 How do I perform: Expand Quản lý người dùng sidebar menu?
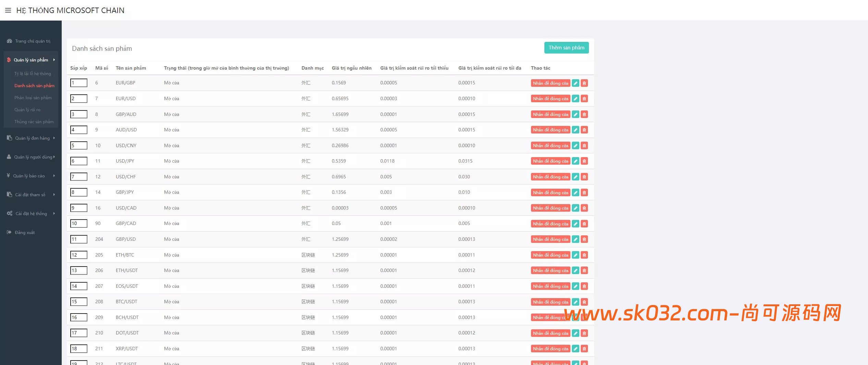tap(33, 157)
